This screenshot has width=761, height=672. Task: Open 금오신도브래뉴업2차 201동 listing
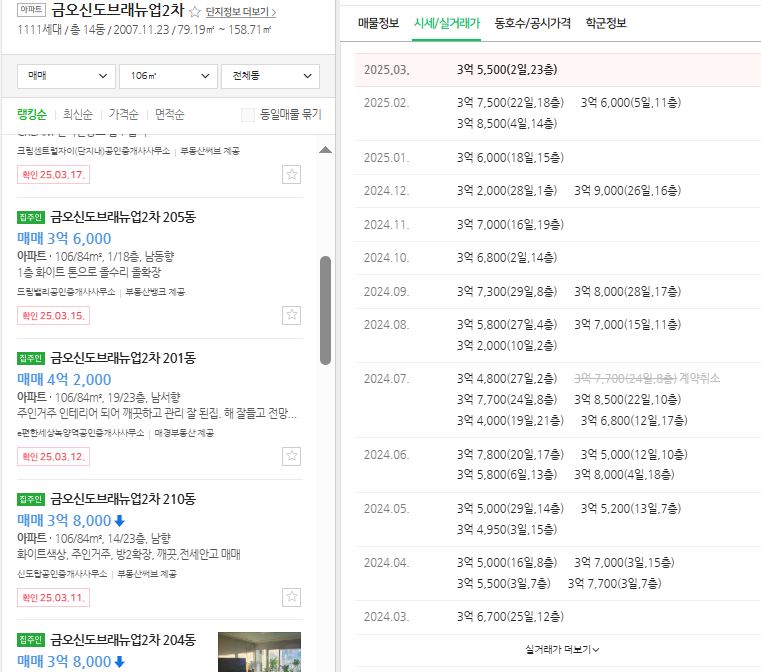(x=123, y=358)
